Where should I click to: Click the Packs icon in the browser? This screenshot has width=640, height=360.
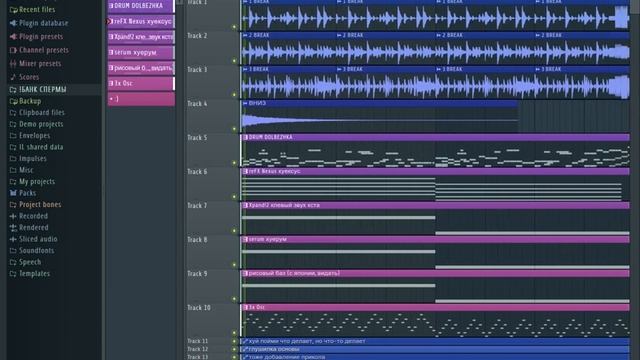[x=13, y=193]
